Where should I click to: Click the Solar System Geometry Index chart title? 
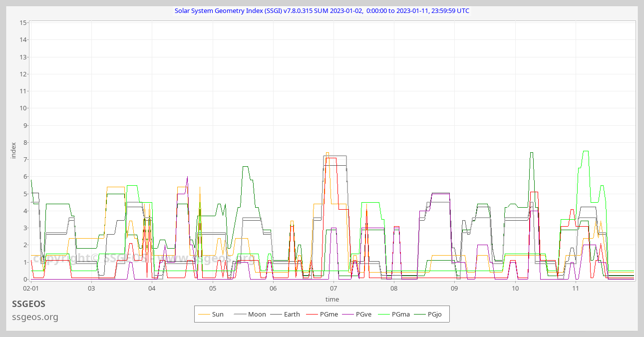322,10
